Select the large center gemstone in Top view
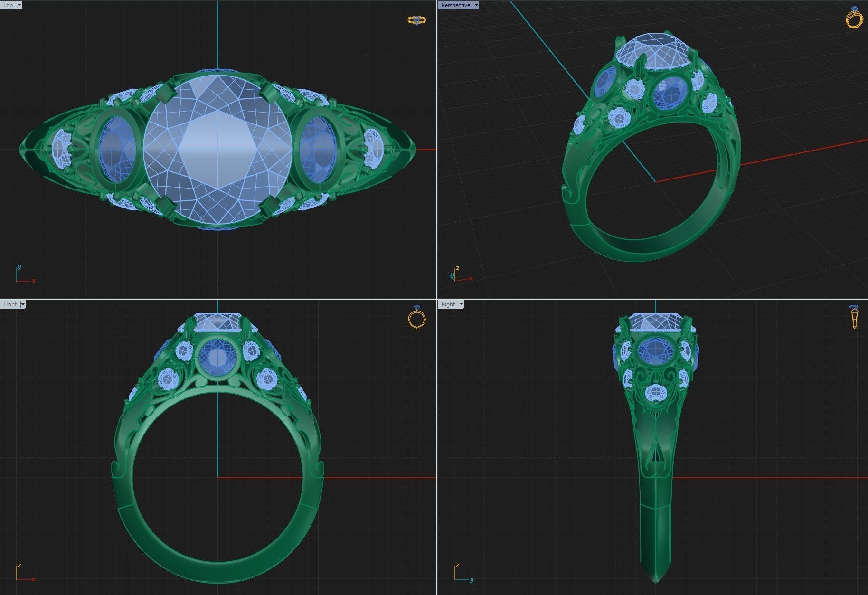Image resolution: width=868 pixels, height=595 pixels. coord(217,149)
